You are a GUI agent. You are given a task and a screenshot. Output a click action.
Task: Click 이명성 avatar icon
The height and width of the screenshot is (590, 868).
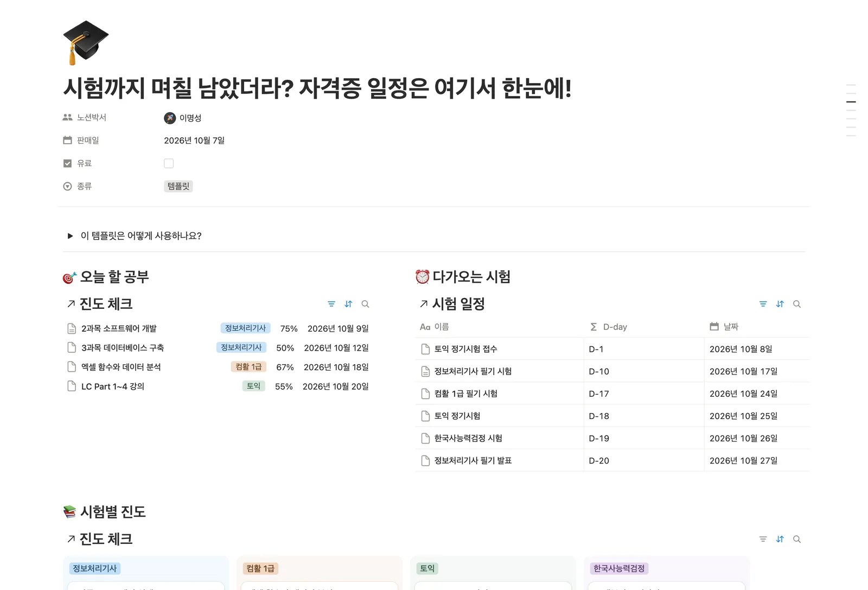tap(170, 118)
